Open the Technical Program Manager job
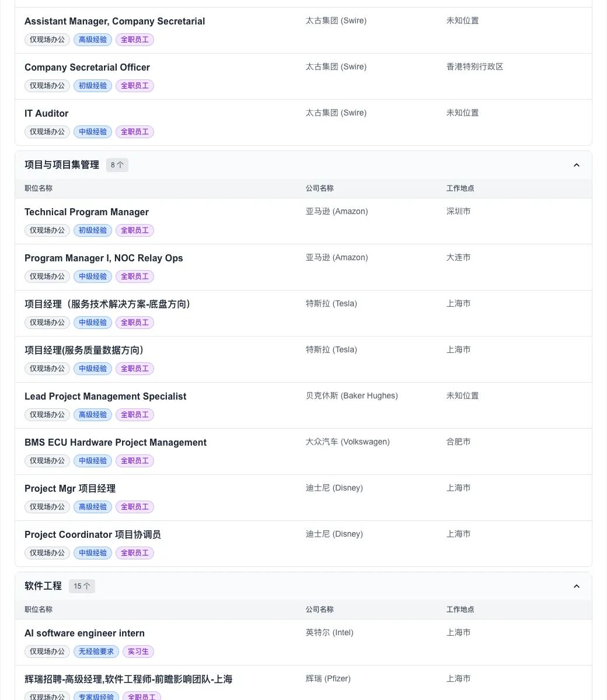The width and height of the screenshot is (607, 700). (86, 212)
